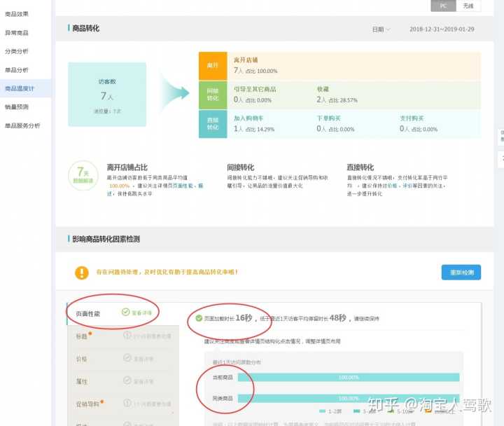The image size is (504, 426).
Task: Click the 重新检测 button
Action: [x=461, y=272]
